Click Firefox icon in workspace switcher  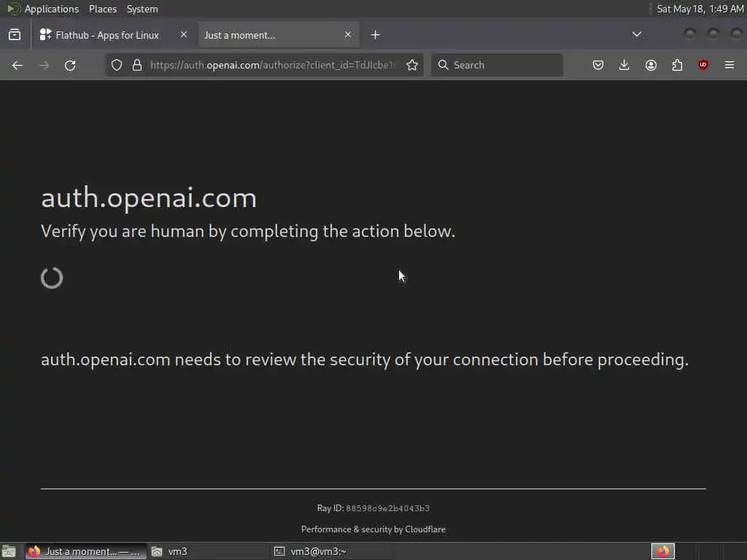click(x=663, y=551)
